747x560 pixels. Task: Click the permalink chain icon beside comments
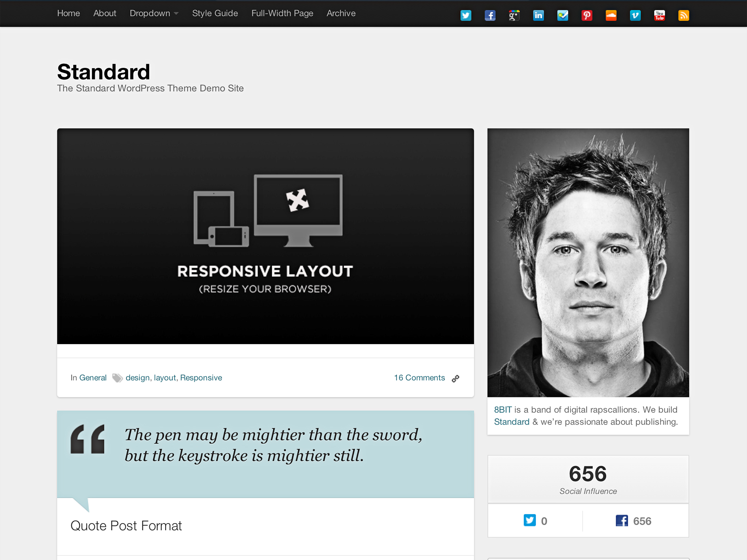point(456,378)
